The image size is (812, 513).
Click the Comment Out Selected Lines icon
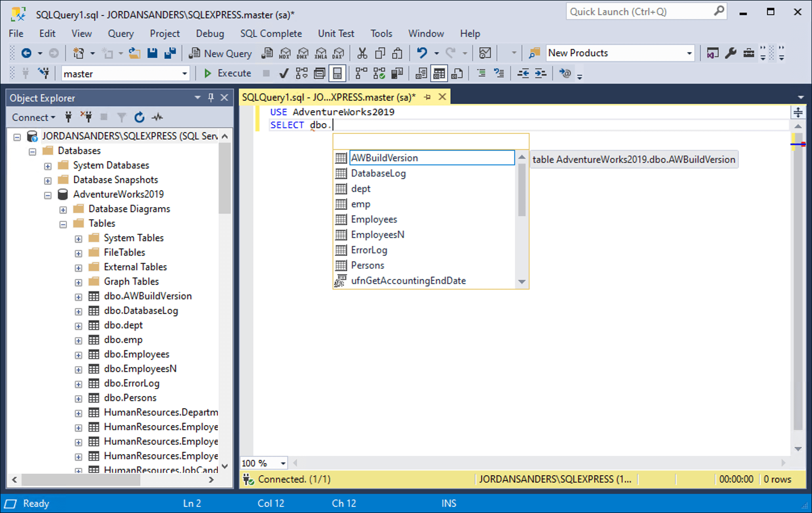tap(481, 74)
